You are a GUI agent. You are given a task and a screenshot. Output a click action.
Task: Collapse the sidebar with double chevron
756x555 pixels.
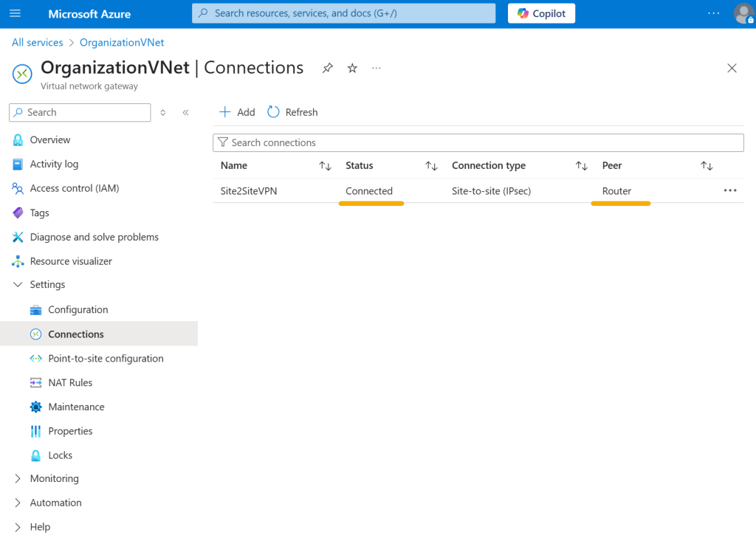pos(185,112)
